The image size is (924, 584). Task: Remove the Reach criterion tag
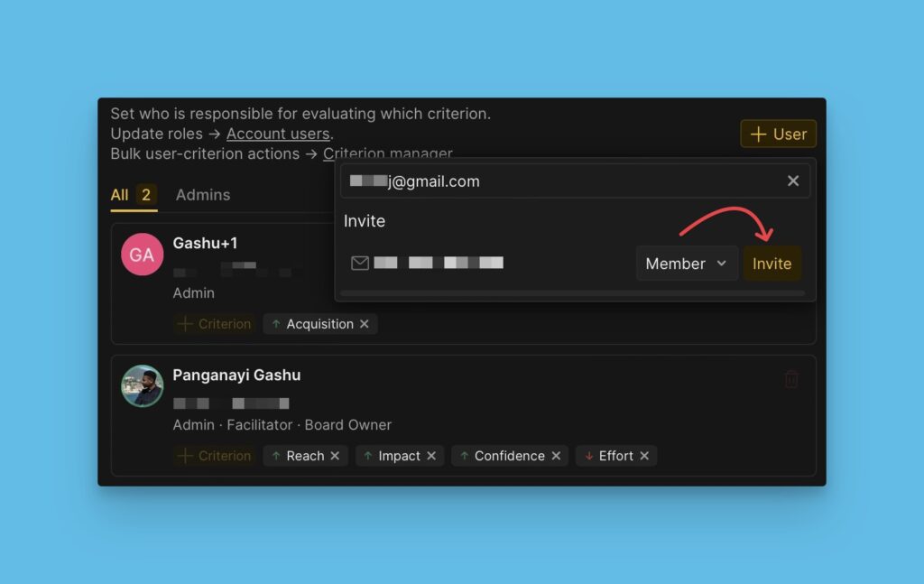click(x=335, y=456)
